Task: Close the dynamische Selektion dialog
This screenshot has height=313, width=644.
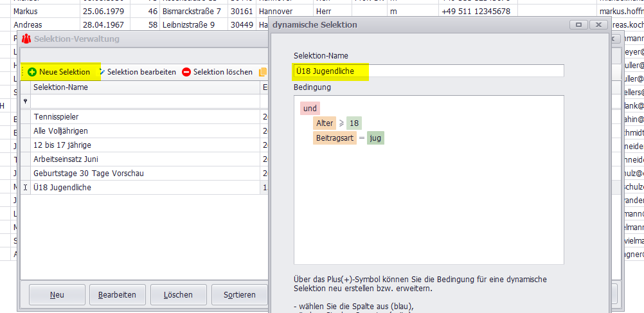Action: click(x=598, y=24)
